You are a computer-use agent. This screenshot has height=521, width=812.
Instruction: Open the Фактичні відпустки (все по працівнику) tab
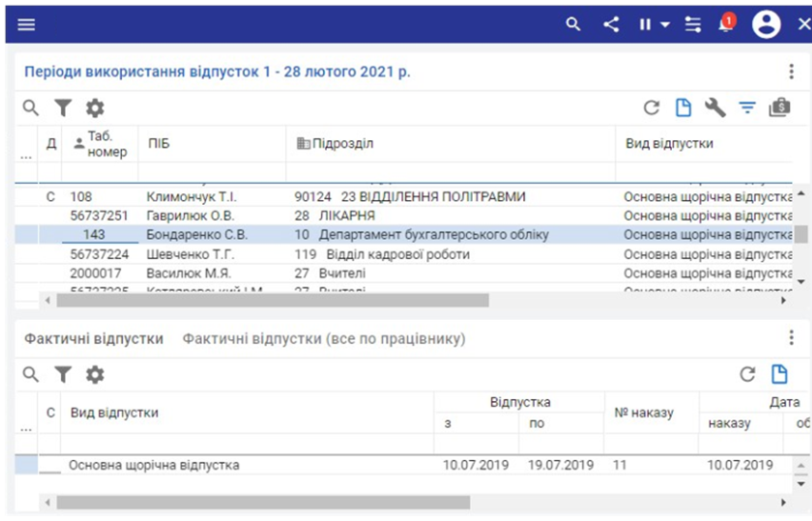(324, 338)
